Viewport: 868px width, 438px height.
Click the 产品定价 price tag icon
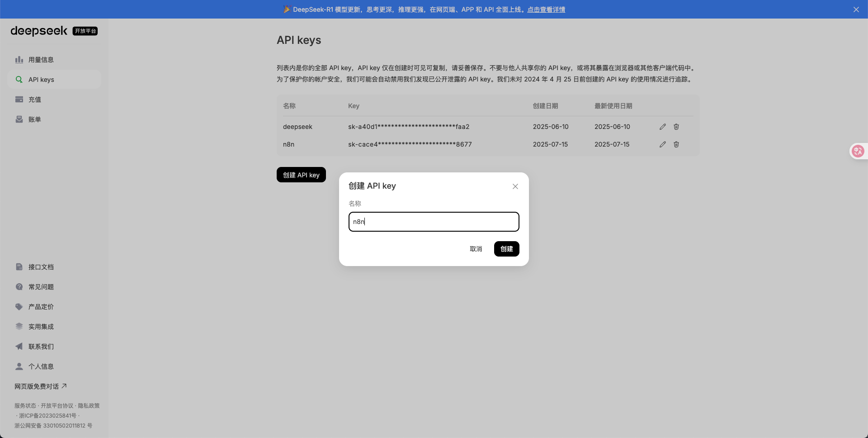[19, 307]
